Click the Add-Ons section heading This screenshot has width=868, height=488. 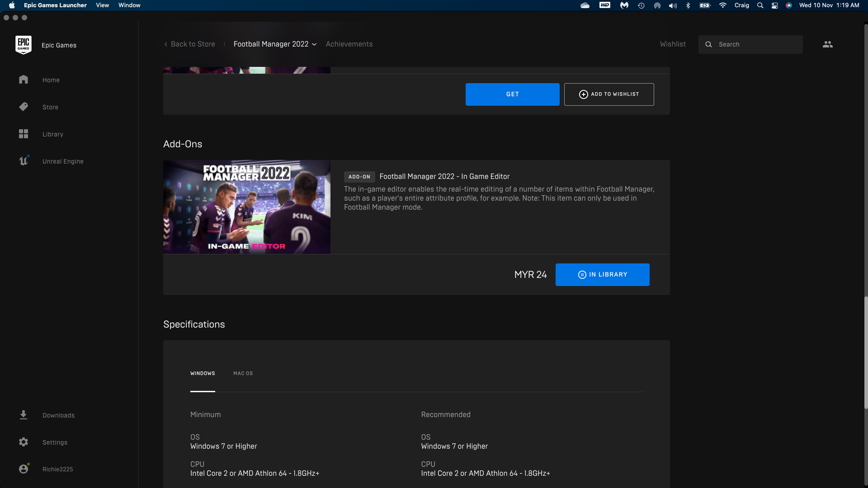pos(183,144)
